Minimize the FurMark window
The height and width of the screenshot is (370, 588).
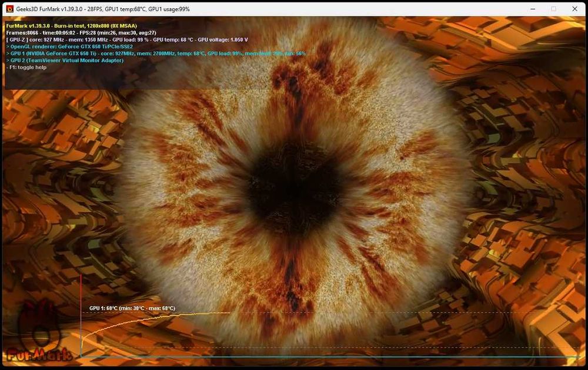[x=533, y=9]
